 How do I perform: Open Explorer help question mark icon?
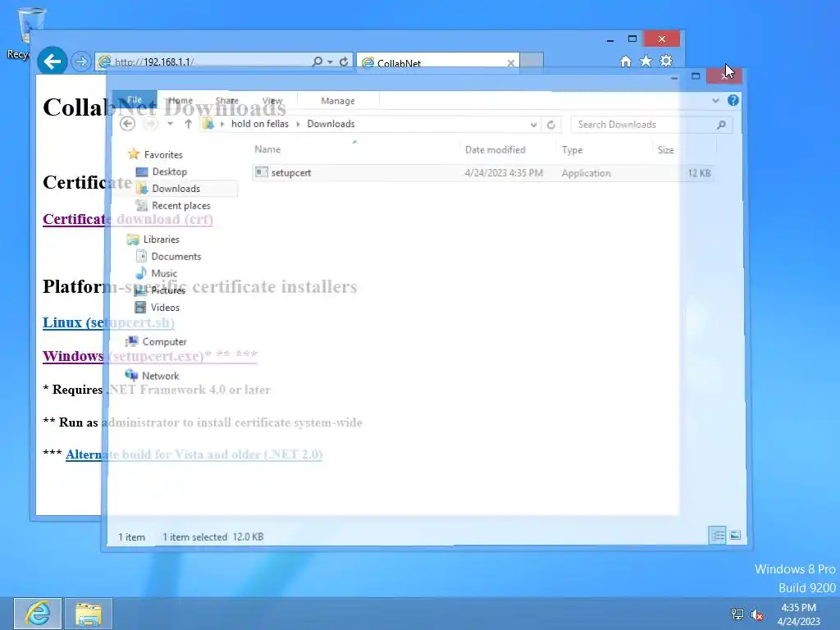point(733,101)
